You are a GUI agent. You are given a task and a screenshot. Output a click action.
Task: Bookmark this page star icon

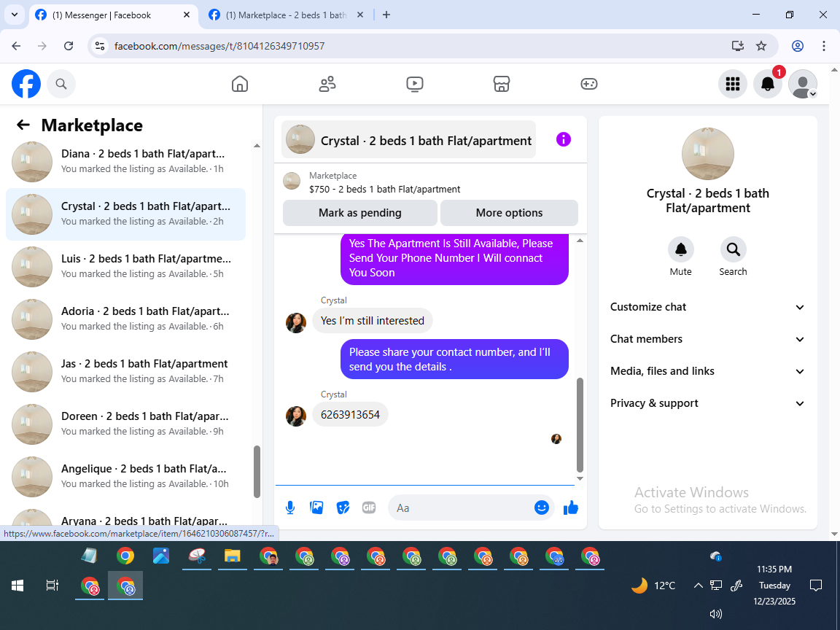point(761,46)
